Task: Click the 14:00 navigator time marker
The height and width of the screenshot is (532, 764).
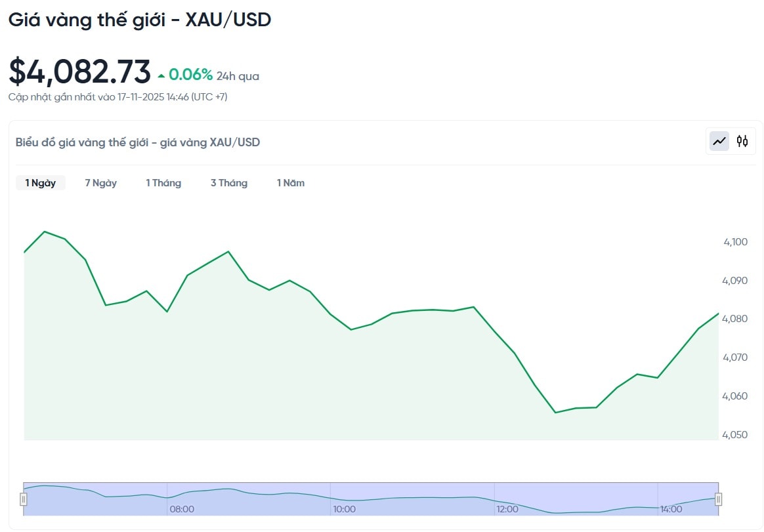Action: tap(671, 509)
